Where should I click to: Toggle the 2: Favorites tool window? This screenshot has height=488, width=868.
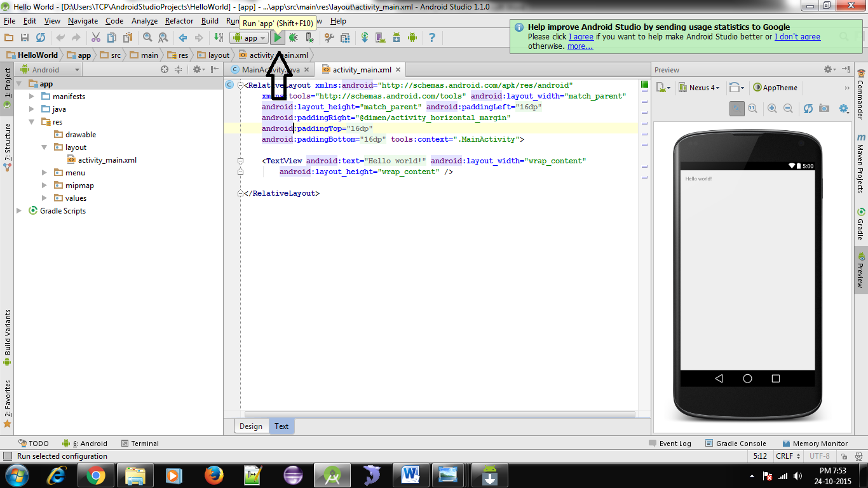point(8,403)
